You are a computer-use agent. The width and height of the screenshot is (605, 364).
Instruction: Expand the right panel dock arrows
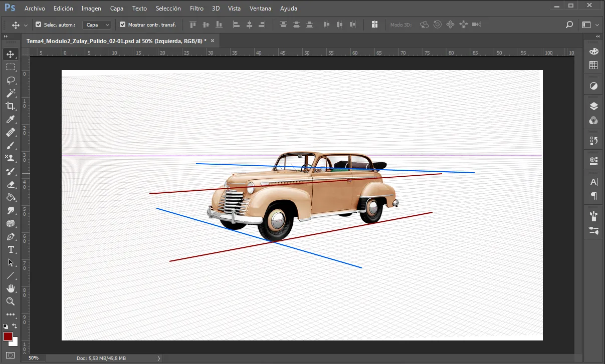(x=597, y=37)
